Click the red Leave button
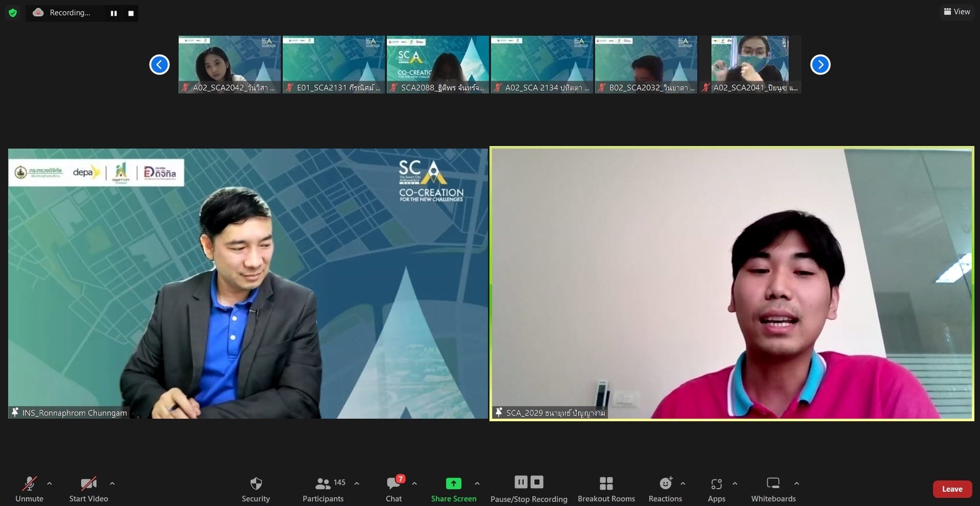 (952, 489)
